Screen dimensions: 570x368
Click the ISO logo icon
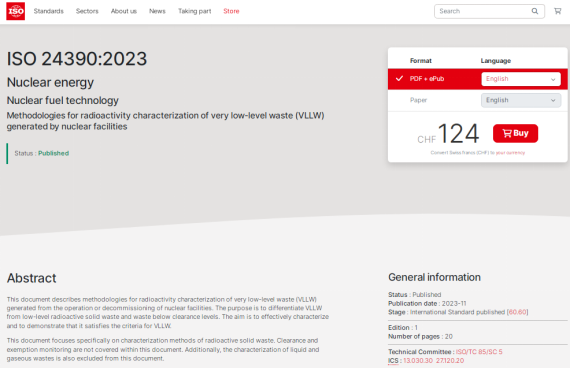[16, 11]
